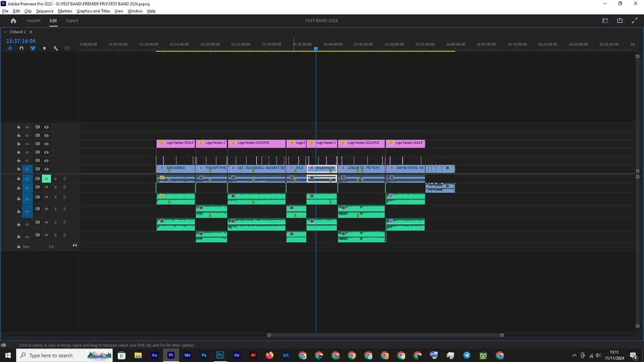
Task: Open the Quick Export share menu
Action: (x=620, y=21)
